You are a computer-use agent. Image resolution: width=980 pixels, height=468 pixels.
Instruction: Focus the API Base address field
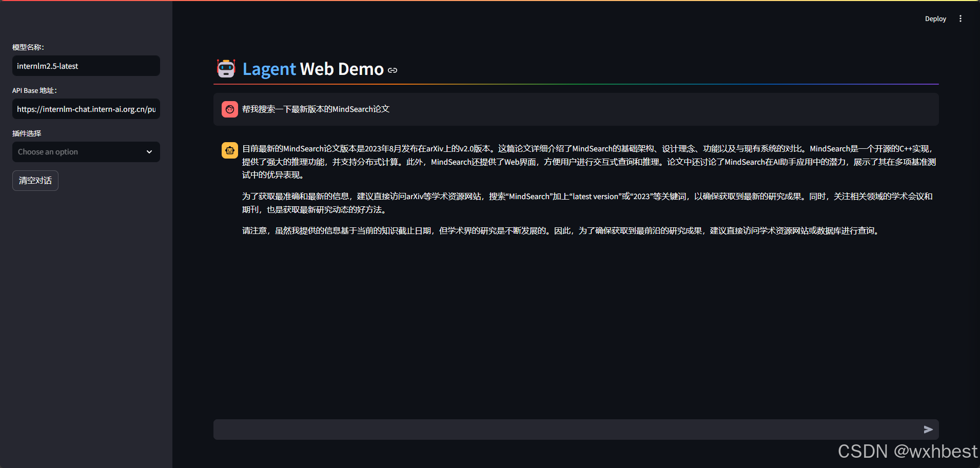click(x=86, y=109)
